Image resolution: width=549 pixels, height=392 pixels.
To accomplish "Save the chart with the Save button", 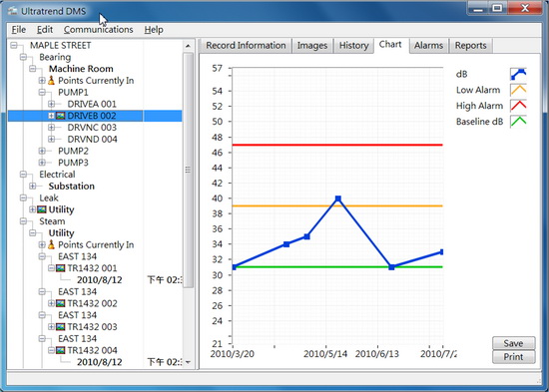I will (x=514, y=343).
